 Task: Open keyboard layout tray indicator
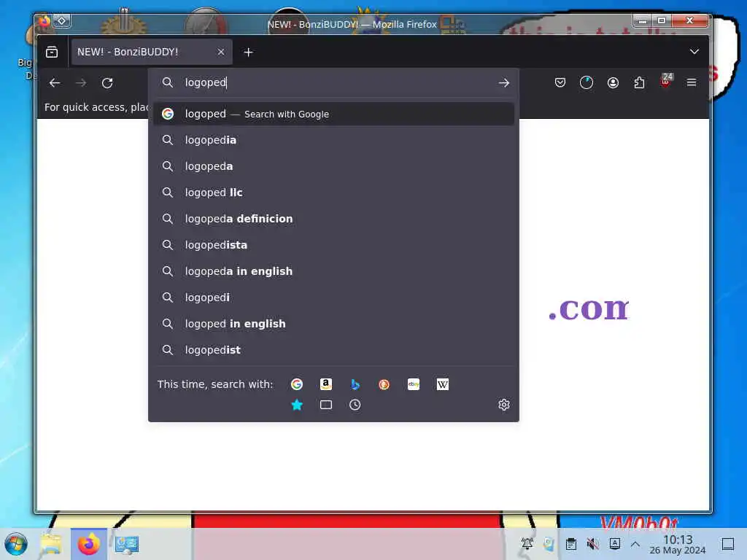614,543
